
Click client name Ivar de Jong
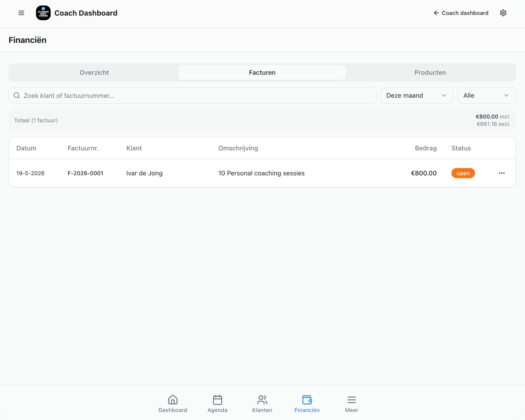point(144,173)
